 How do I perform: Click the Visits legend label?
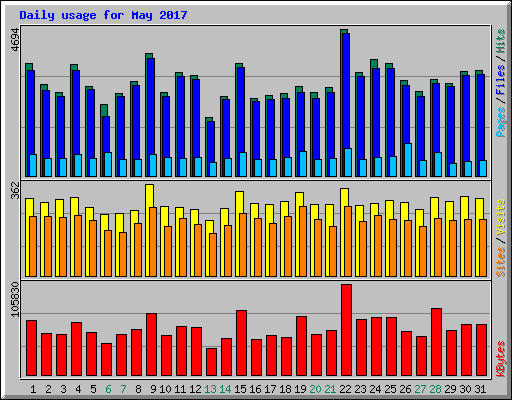coord(501,217)
